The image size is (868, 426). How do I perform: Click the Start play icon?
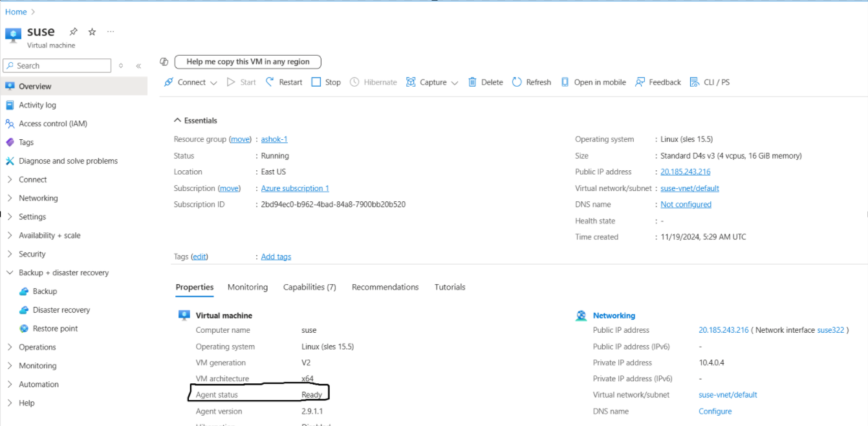pyautogui.click(x=231, y=82)
